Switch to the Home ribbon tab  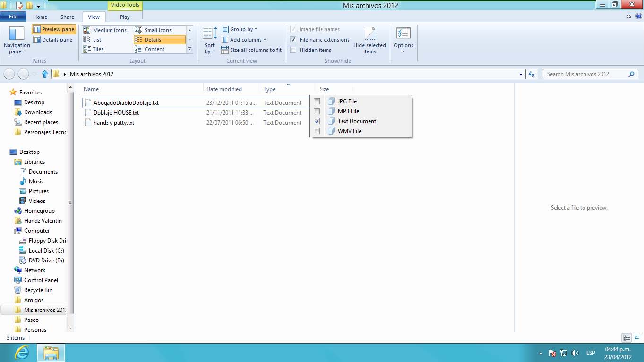point(40,17)
